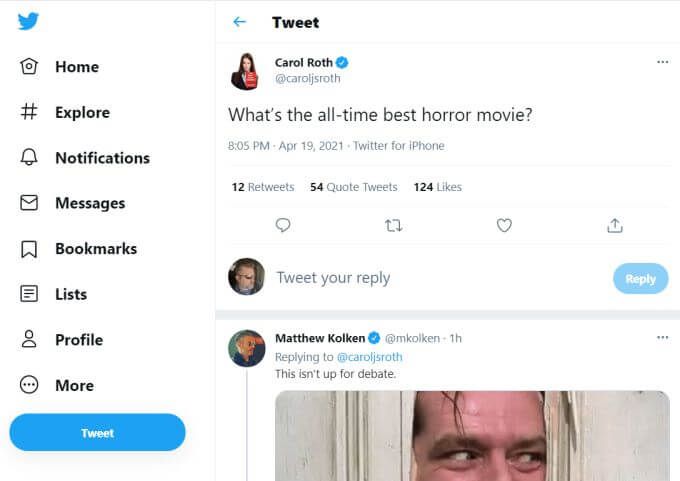680x481 pixels.
Task: Open the share tweet icon
Action: 615,225
